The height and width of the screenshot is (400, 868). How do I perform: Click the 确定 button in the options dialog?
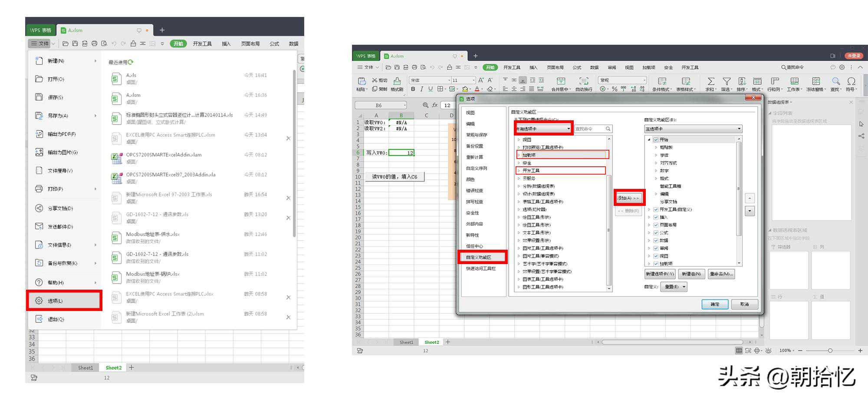click(714, 304)
